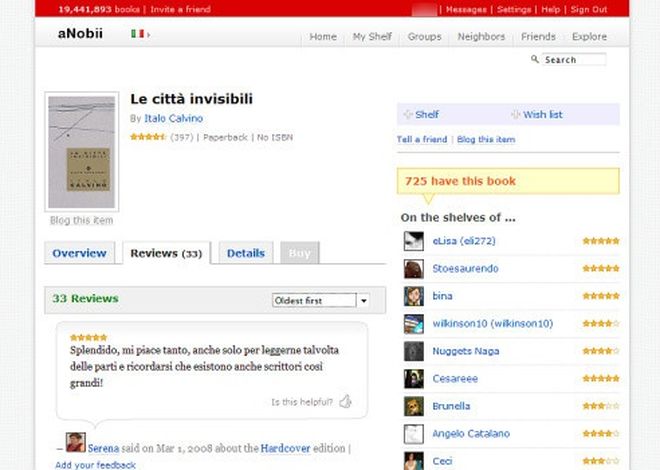
Task: Open Neighbors in navigation
Action: tap(481, 37)
